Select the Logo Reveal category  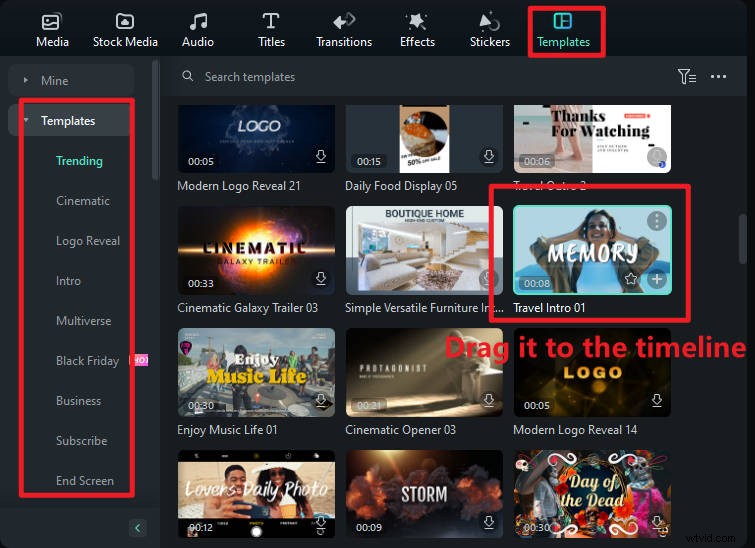[88, 241]
